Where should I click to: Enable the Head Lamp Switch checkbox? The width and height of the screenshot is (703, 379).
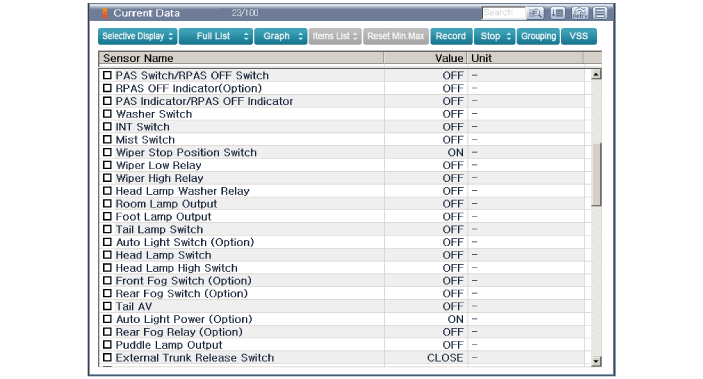pyautogui.click(x=107, y=255)
